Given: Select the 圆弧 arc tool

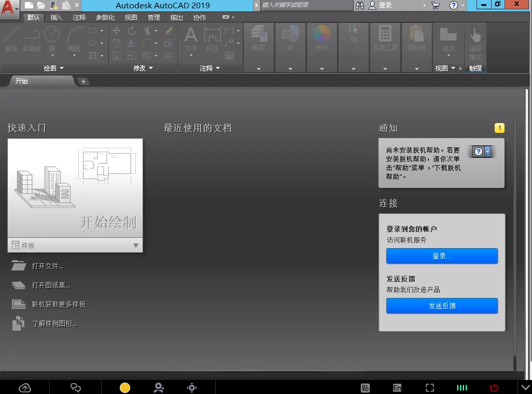Looking at the screenshot, I should [74, 38].
